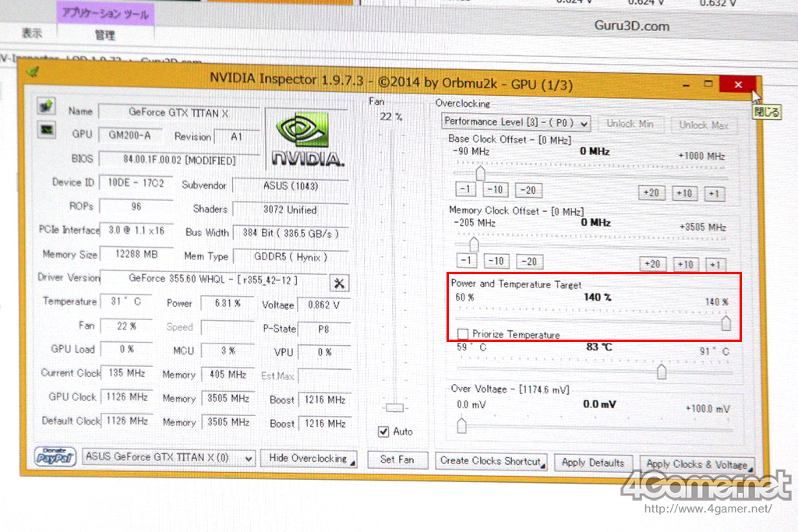Click アプリケーション ツール ribbon tab
798x532 pixels.
[105, 13]
